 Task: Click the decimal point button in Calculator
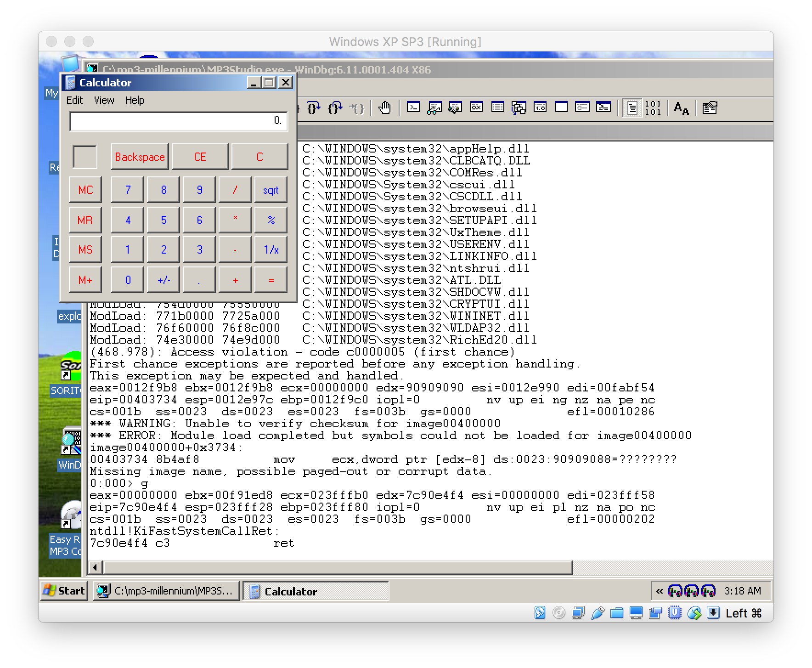pyautogui.click(x=199, y=280)
